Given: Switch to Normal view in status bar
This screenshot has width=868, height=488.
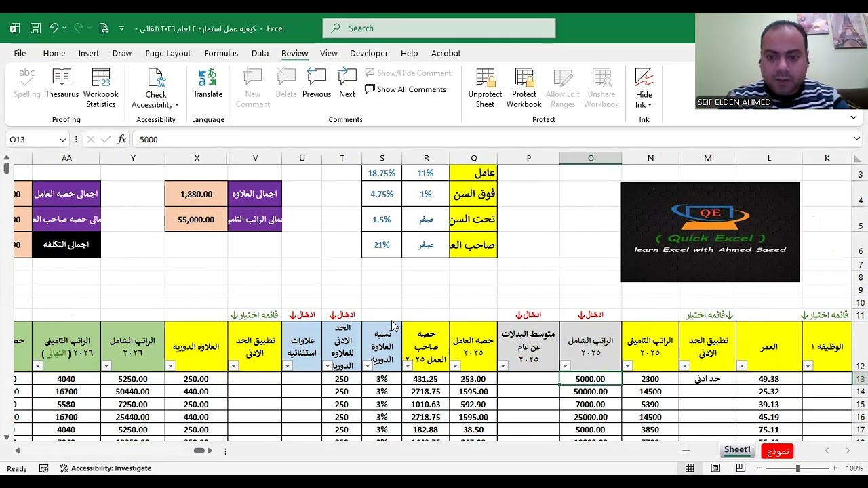Looking at the screenshot, I should 690,468.
